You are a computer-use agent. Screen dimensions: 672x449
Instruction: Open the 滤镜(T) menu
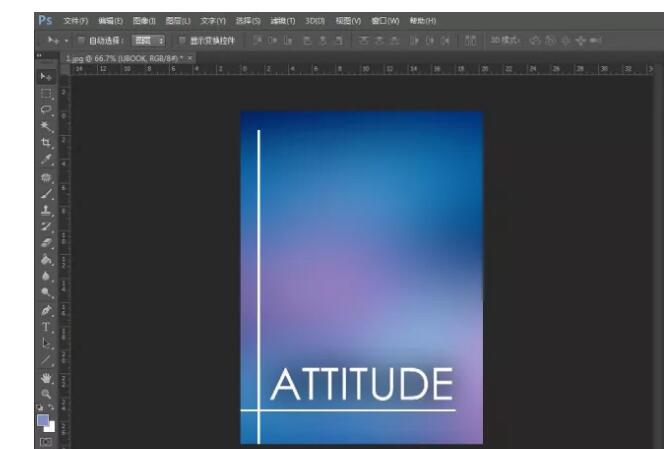[282, 21]
